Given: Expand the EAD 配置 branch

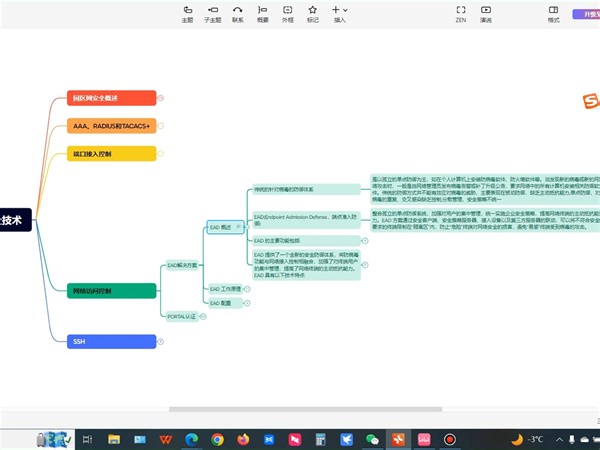Looking at the screenshot, I should tap(247, 303).
